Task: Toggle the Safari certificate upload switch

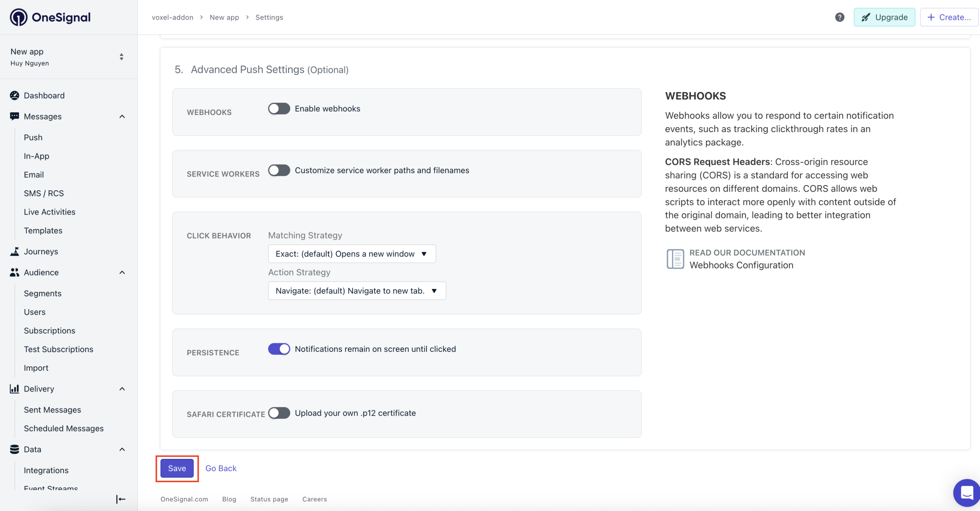Action: [x=279, y=413]
